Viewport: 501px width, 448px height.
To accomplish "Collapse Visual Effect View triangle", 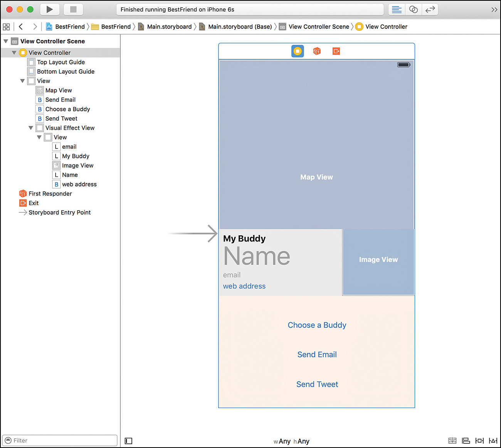I will tap(31, 128).
